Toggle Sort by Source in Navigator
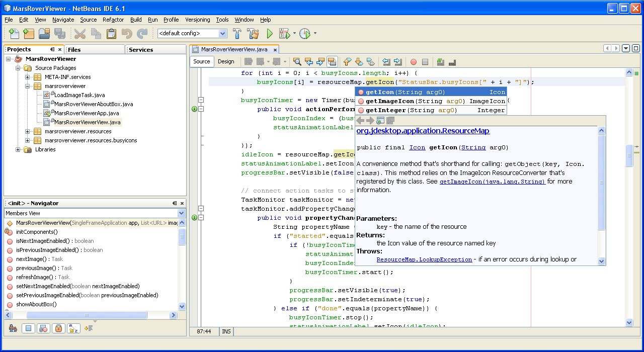This screenshot has height=352, width=644. (89, 328)
